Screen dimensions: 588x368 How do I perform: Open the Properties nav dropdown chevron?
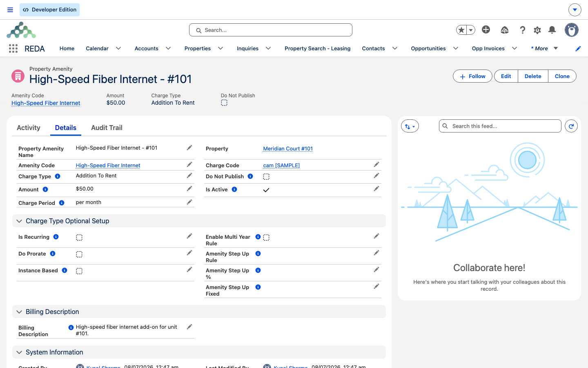(220, 48)
